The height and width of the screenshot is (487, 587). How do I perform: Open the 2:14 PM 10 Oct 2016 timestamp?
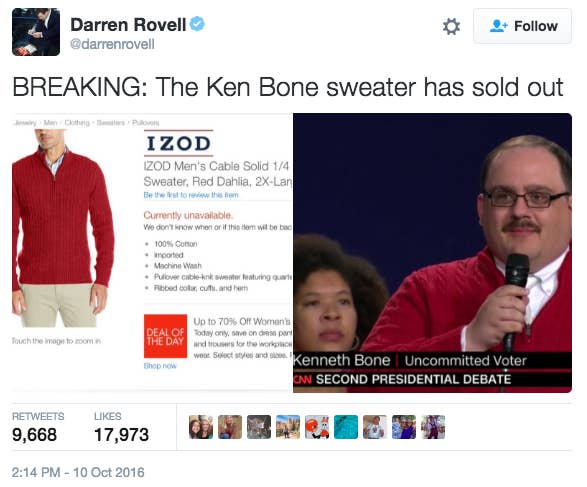pyautogui.click(x=78, y=472)
